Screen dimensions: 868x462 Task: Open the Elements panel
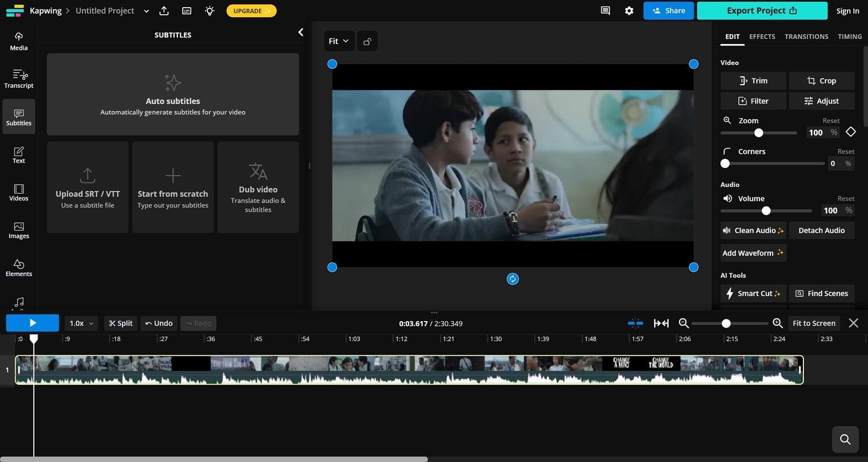(18, 267)
